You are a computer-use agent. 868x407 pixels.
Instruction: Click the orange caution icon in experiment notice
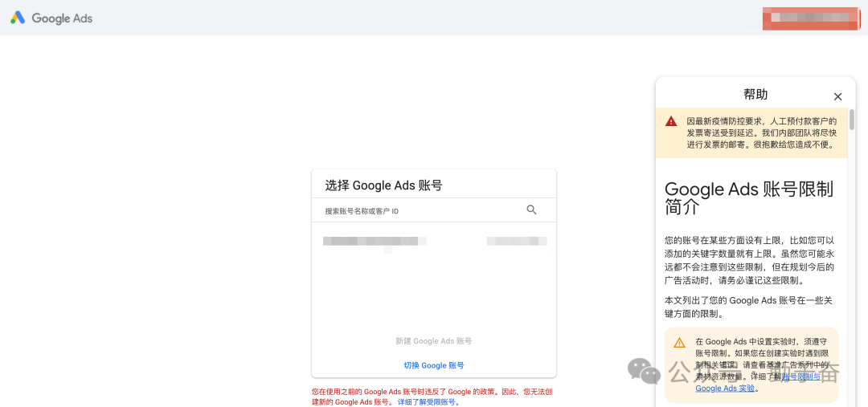click(679, 343)
